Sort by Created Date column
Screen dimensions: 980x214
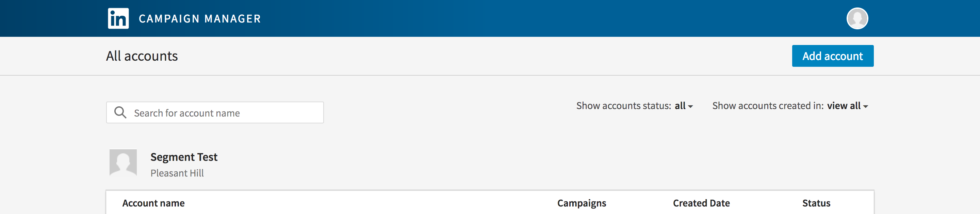pos(701,203)
